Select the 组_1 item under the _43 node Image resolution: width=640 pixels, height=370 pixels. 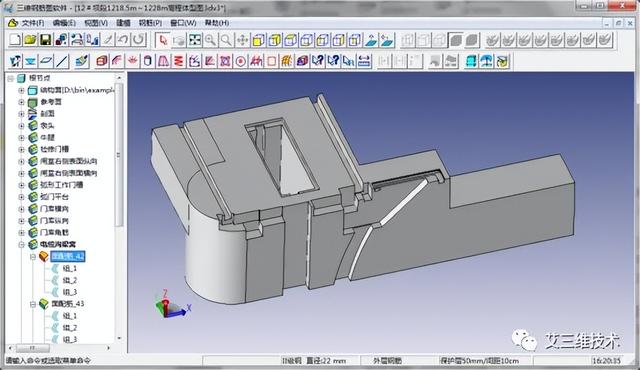coord(70,316)
